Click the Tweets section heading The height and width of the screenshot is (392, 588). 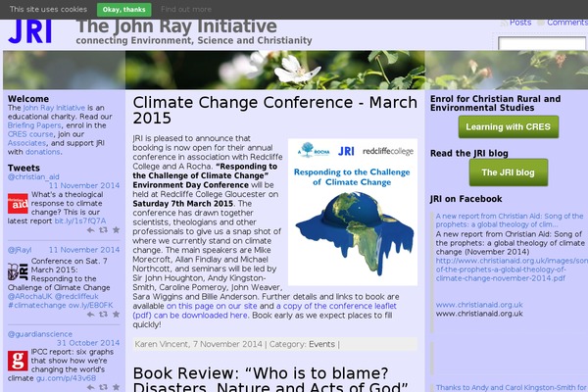[x=24, y=168]
